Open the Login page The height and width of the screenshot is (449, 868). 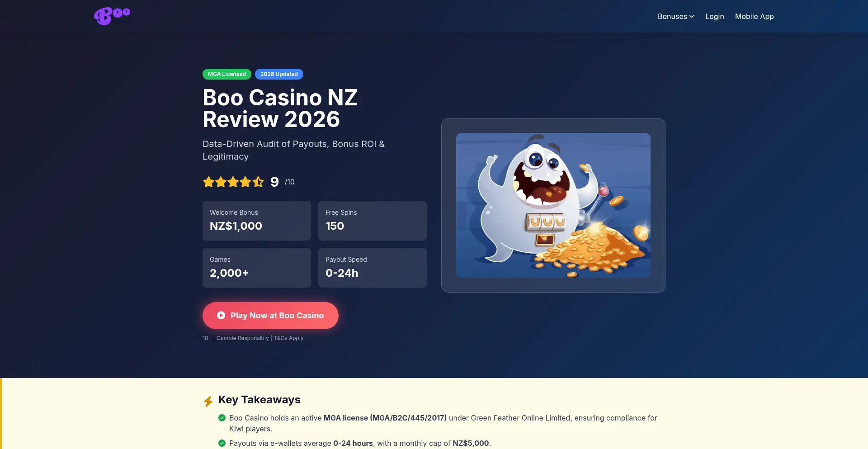point(714,16)
